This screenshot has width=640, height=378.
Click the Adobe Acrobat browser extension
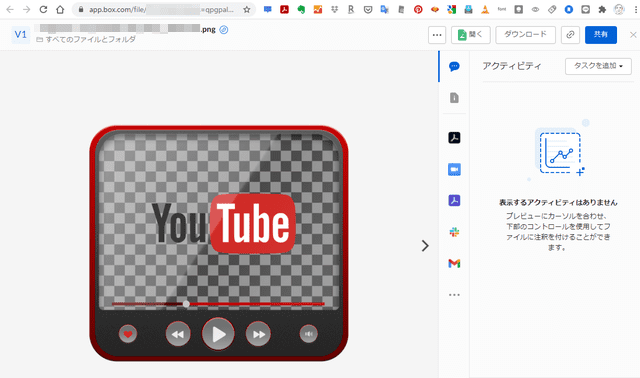point(284,9)
